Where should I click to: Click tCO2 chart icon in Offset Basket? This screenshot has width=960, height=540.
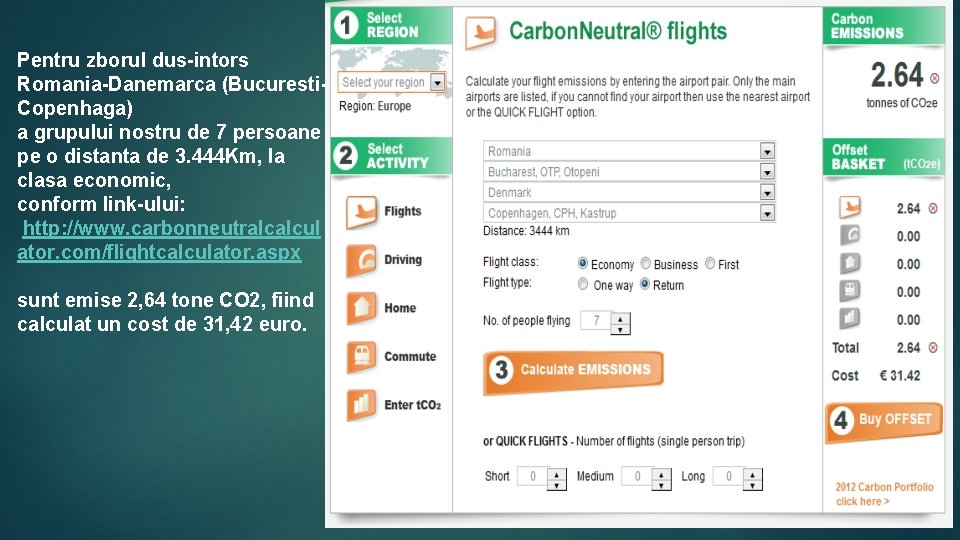[850, 318]
